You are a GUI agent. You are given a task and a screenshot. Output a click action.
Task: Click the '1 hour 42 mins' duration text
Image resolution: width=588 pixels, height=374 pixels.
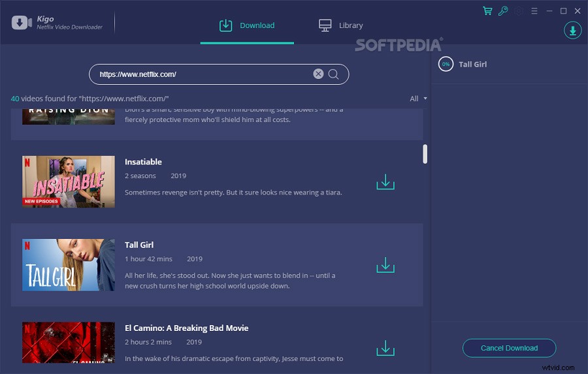[x=148, y=259]
